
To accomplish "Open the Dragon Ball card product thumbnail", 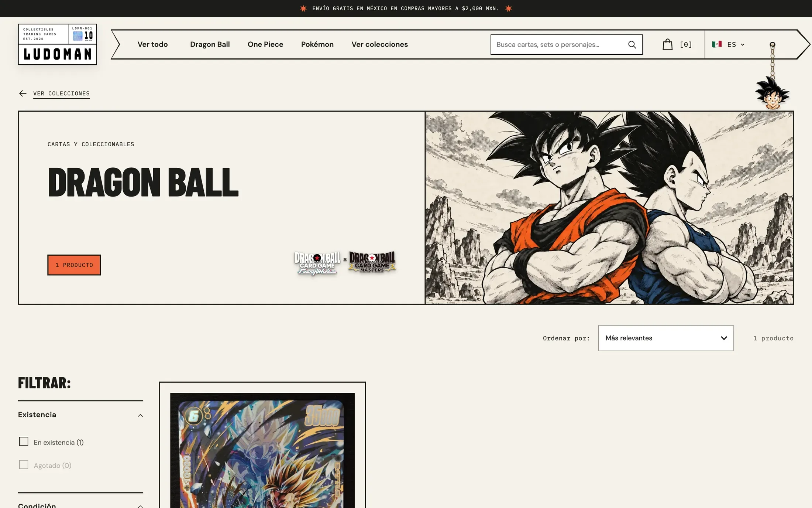I will (262, 450).
